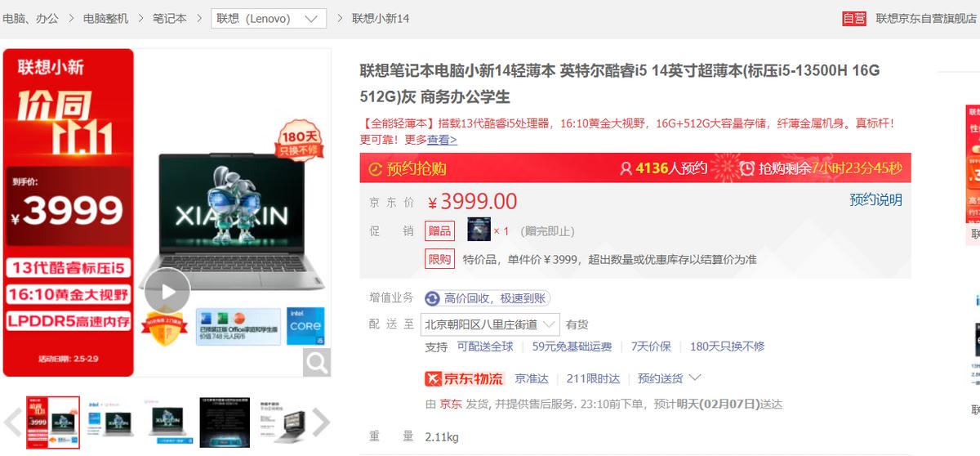
Task: Click 211限时达 delivery option
Action: [593, 378]
